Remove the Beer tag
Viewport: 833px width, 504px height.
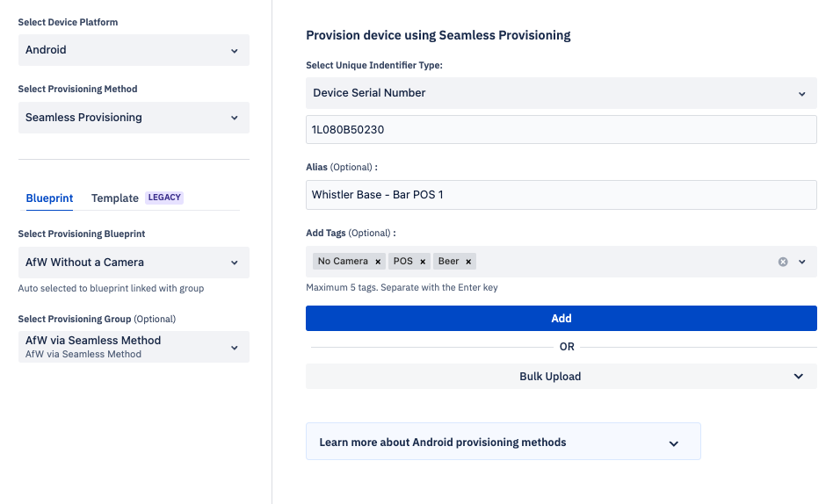[x=468, y=262]
